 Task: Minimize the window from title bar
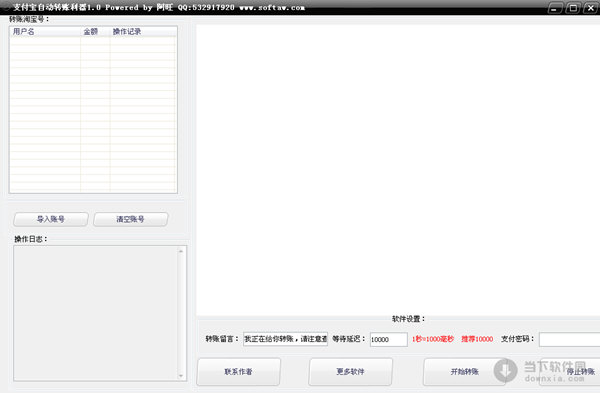pyautogui.click(x=555, y=8)
